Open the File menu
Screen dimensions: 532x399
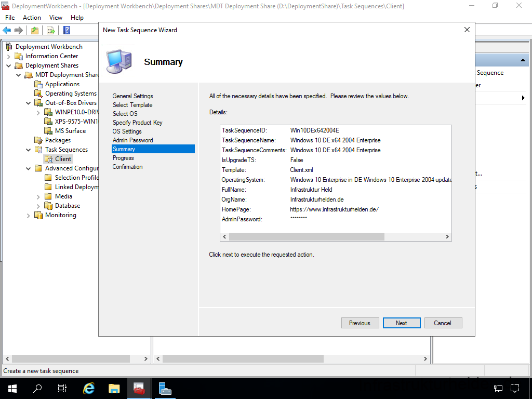(10, 18)
